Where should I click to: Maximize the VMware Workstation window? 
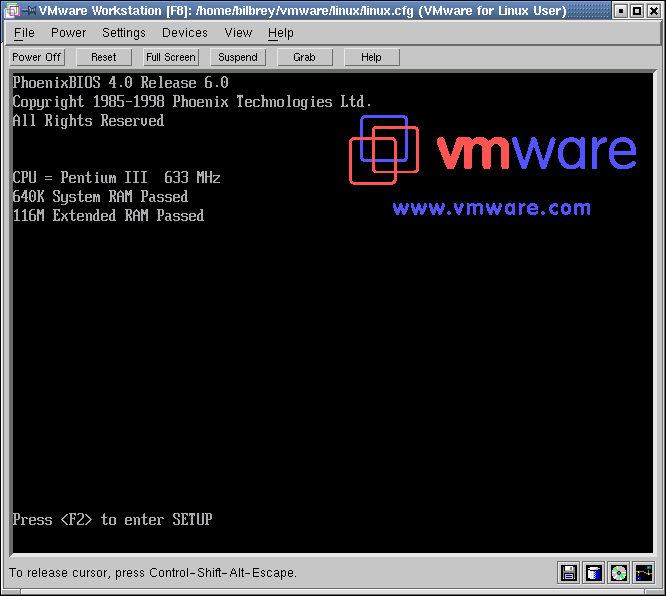[637, 11]
